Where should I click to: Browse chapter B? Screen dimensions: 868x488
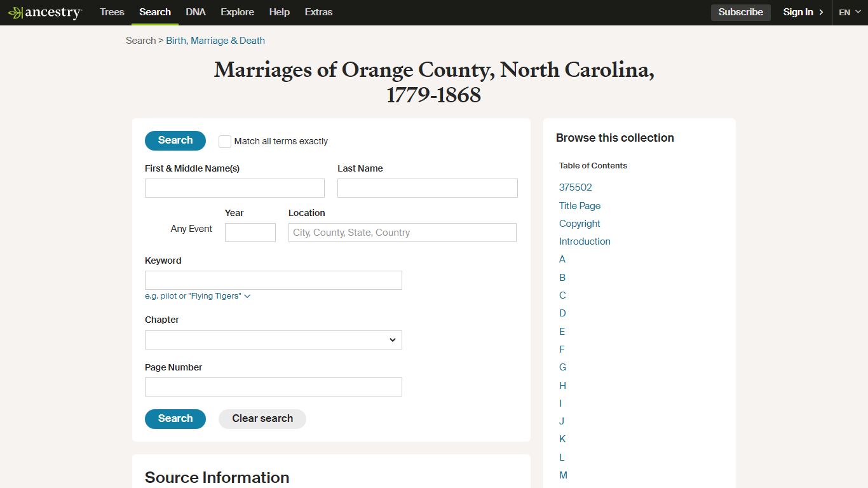[562, 278]
